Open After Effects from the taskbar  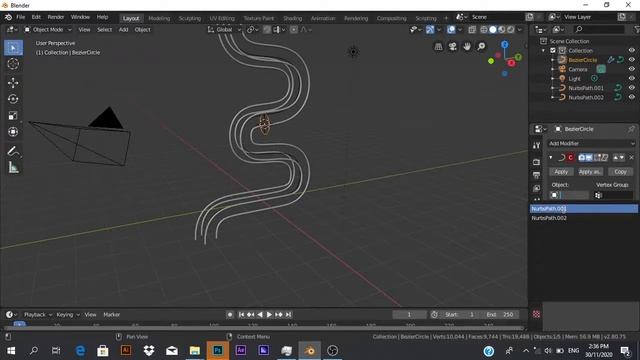(241, 351)
